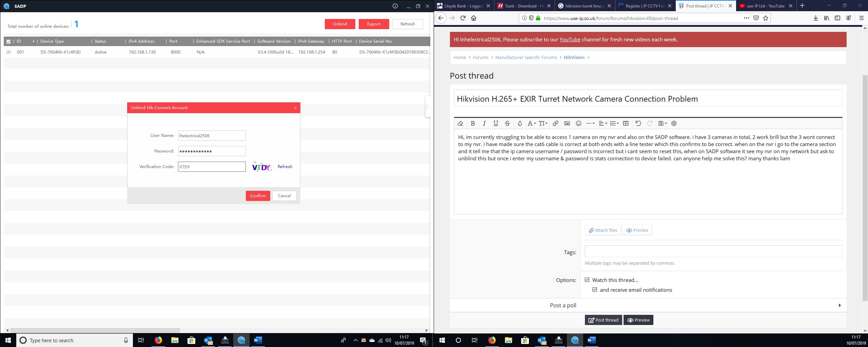This screenshot has width=868, height=347.
Task: Switch to the use-IP Ltd YouTube tab
Action: click(765, 6)
